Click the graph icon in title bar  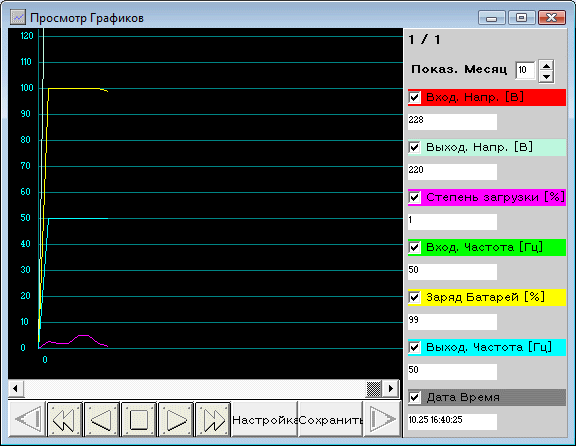(x=18, y=17)
